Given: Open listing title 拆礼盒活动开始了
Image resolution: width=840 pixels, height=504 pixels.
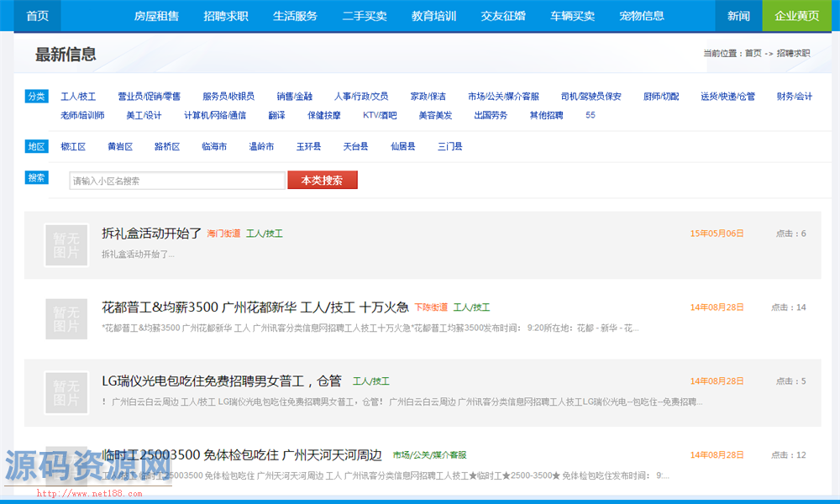Looking at the screenshot, I should pos(151,234).
